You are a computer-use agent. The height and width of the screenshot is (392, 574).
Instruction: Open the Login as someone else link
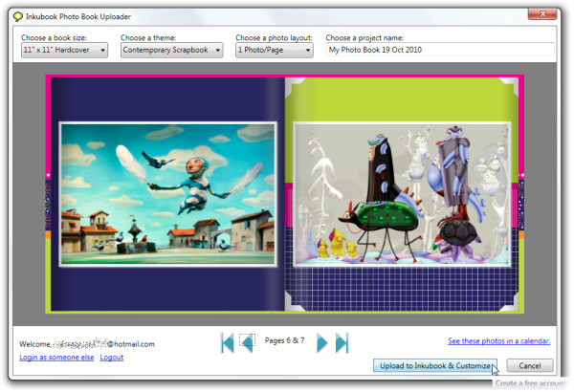click(x=56, y=358)
